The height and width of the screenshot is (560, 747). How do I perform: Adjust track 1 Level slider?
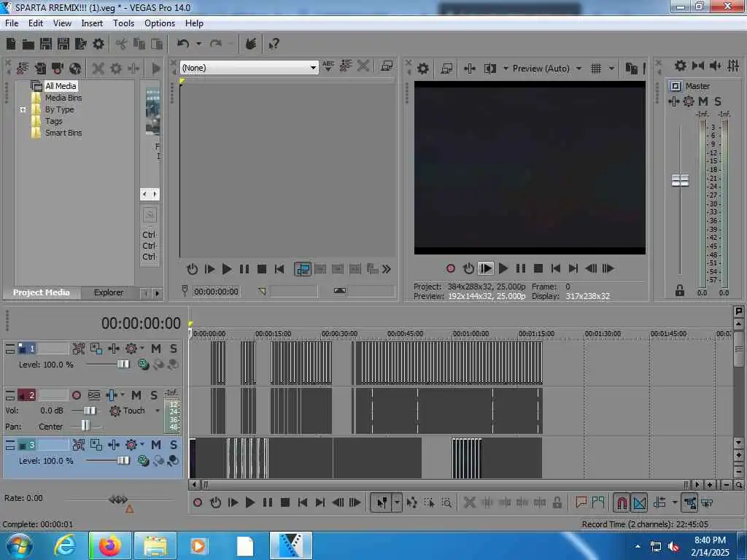123,365
